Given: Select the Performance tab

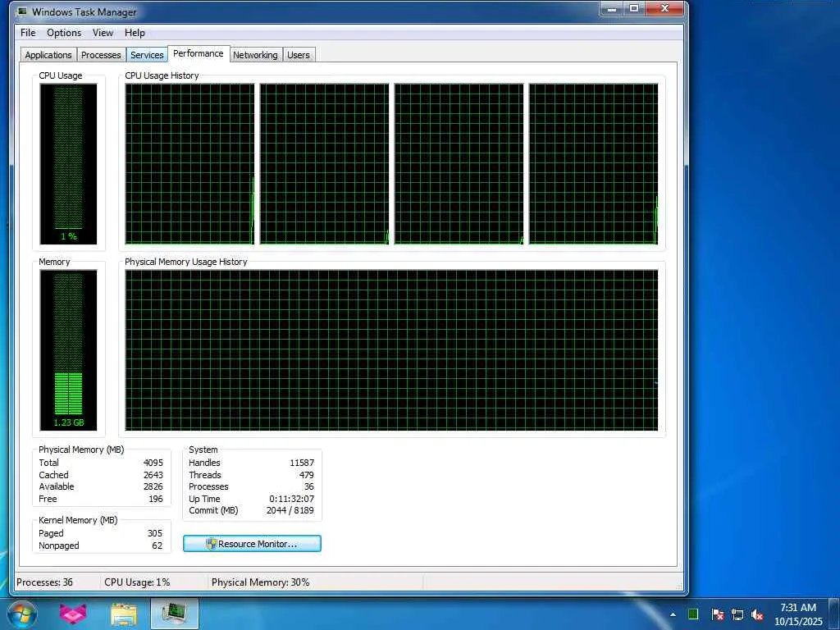Looking at the screenshot, I should coord(199,53).
